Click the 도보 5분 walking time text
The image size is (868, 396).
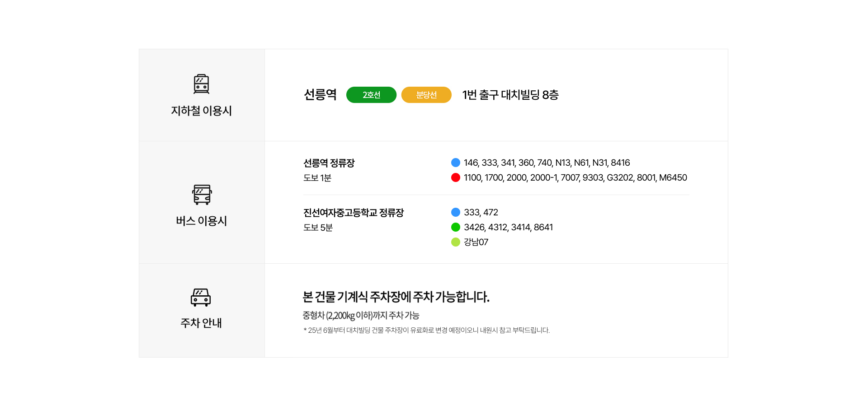point(318,228)
